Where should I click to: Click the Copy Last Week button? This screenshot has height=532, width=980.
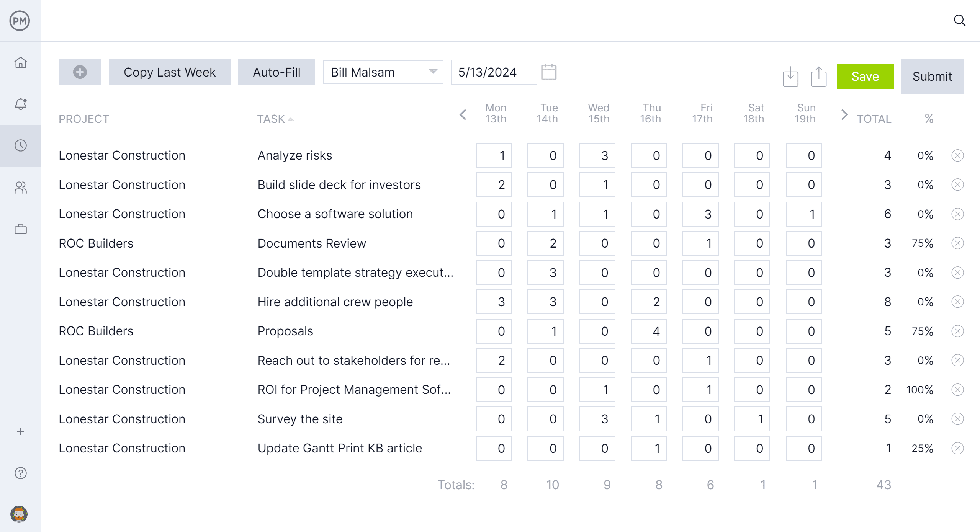pos(169,72)
